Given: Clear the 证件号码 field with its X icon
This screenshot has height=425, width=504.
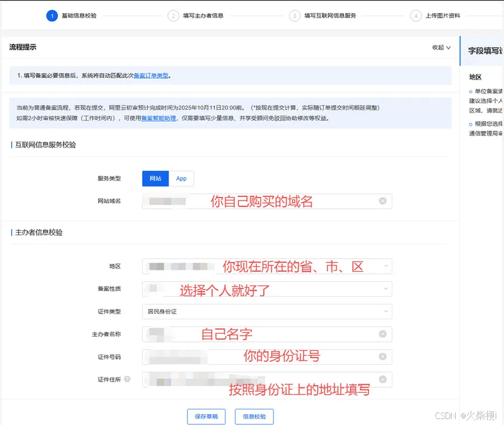Looking at the screenshot, I should click(x=383, y=356).
